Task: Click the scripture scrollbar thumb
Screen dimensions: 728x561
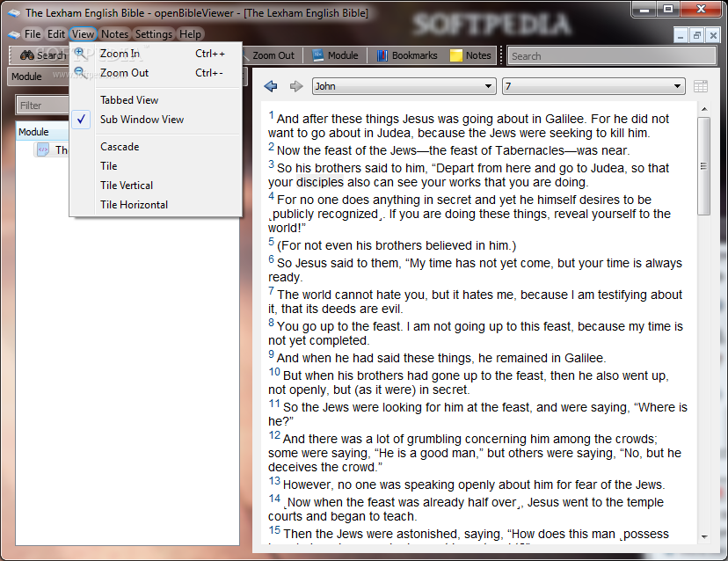Action: (704, 166)
